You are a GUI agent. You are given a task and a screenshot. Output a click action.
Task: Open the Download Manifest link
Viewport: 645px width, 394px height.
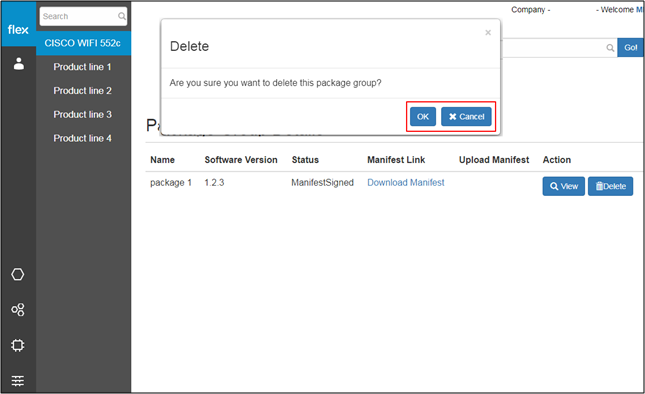(406, 183)
